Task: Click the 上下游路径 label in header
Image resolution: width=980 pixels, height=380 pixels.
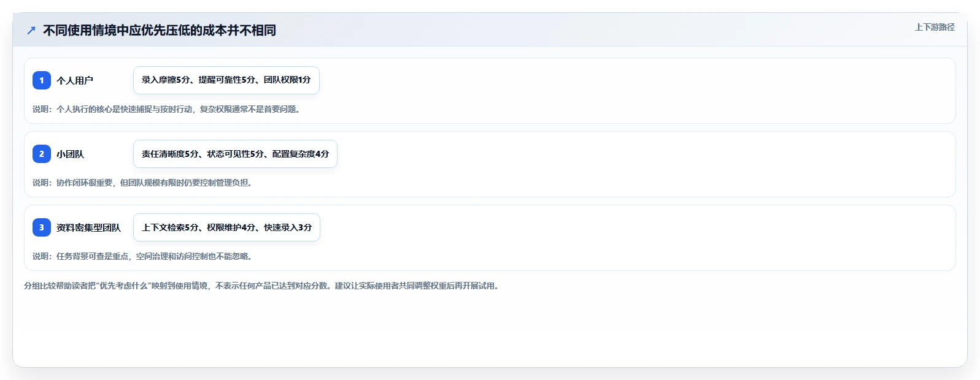Action: [935, 27]
